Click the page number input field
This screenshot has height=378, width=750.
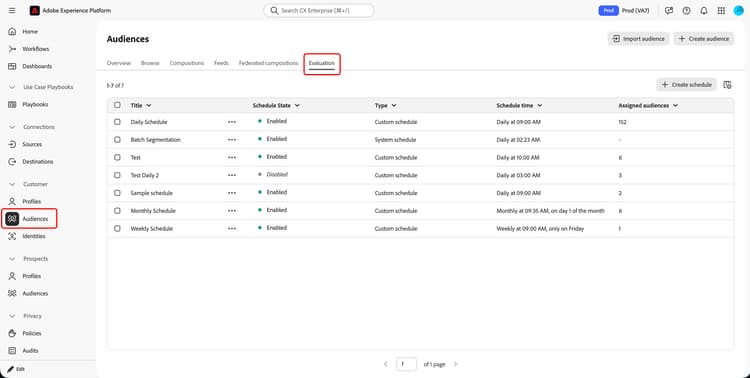(x=407, y=364)
